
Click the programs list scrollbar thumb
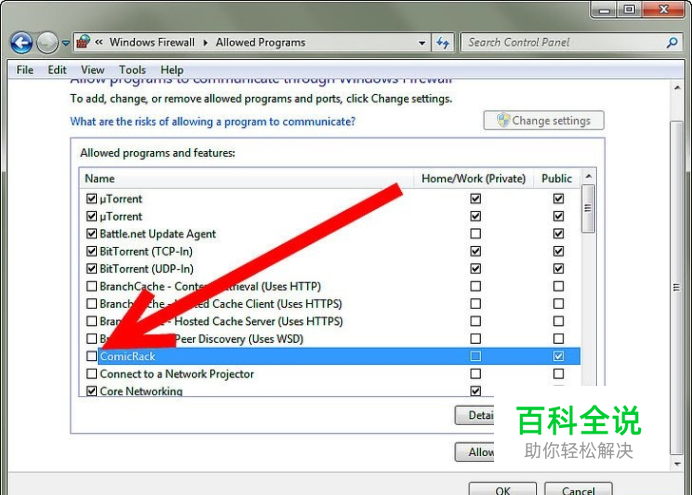pos(588,208)
